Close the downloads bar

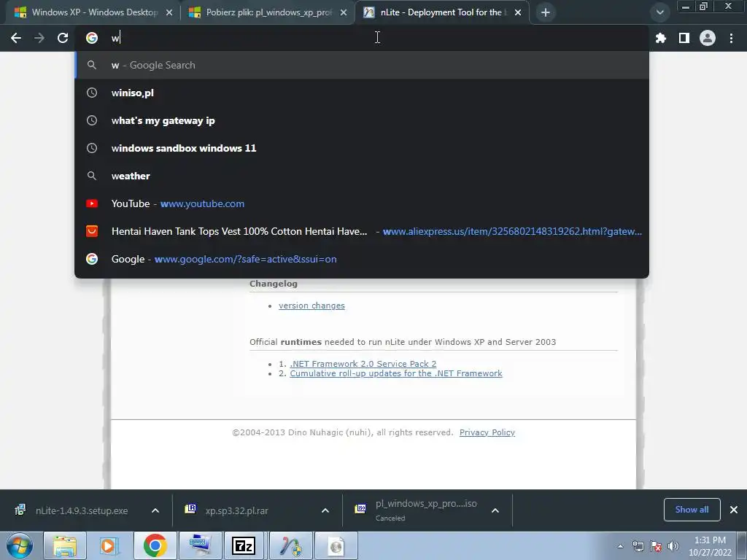(734, 510)
